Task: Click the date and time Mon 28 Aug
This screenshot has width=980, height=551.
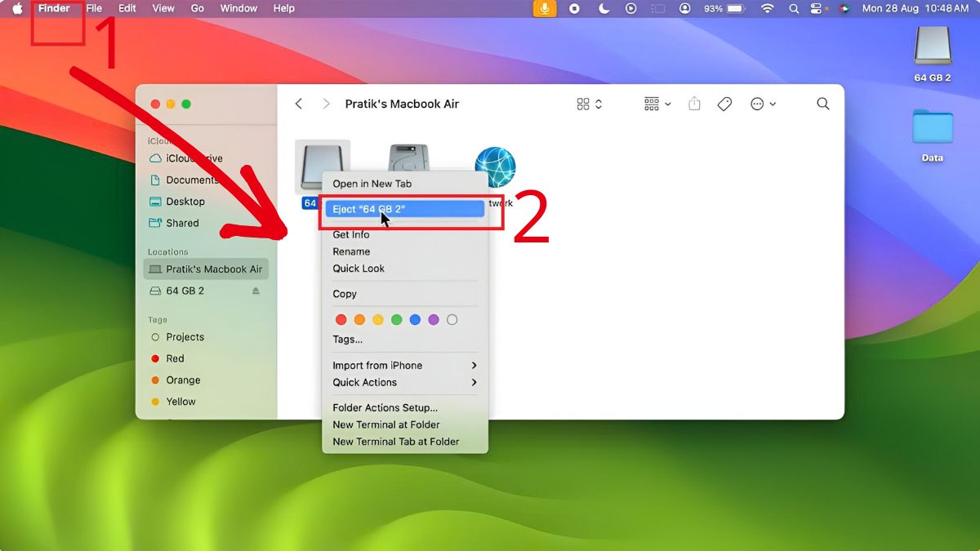Action: [915, 8]
